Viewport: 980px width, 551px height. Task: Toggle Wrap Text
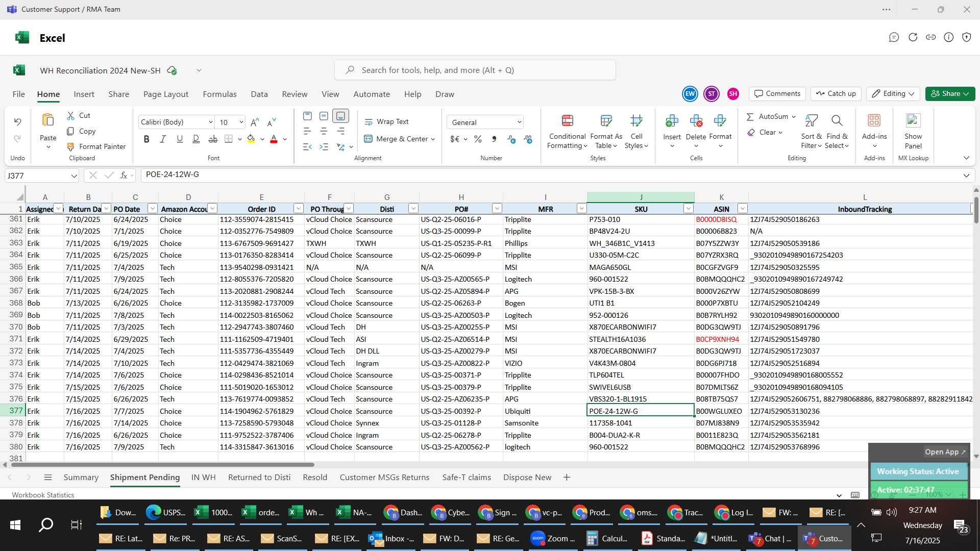click(x=386, y=122)
